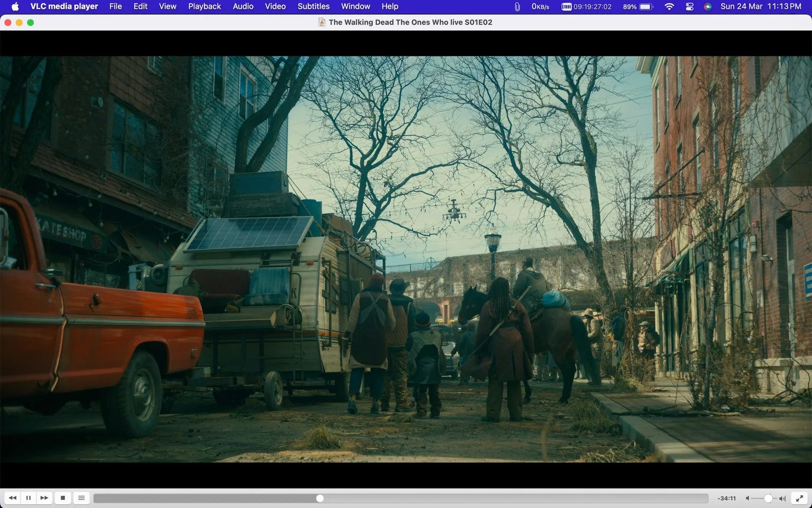Pause the video with the pause button

coord(29,498)
